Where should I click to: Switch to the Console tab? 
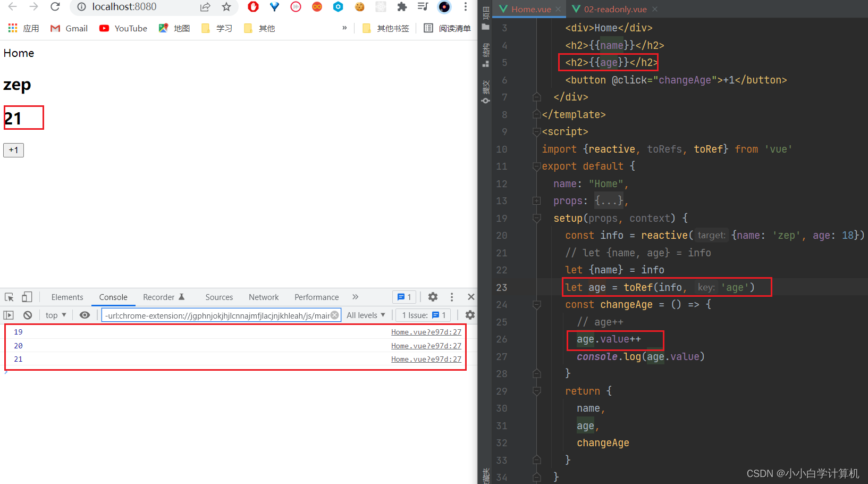pyautogui.click(x=113, y=297)
